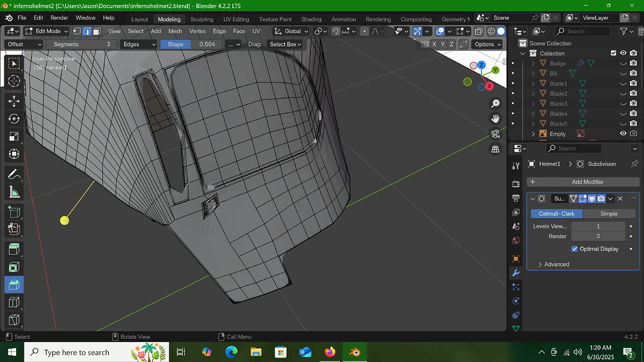Switch to the Shading workspace tab
Screen dimensions: 644x362
[x=311, y=19]
